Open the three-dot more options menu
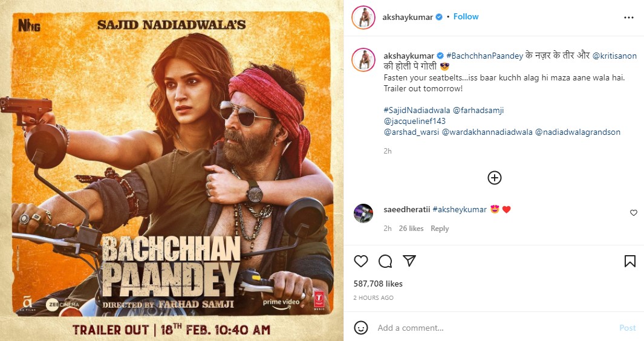This screenshot has height=341, width=644. point(628,18)
